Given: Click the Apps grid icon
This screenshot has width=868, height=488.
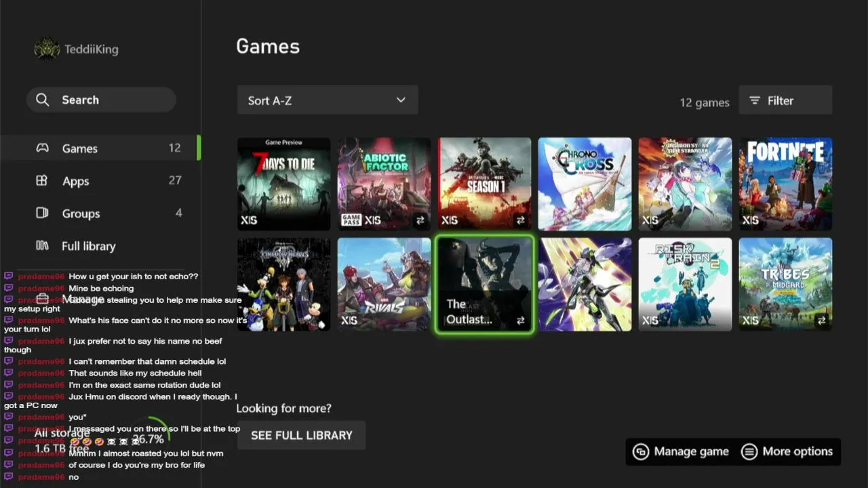Looking at the screenshot, I should point(42,180).
